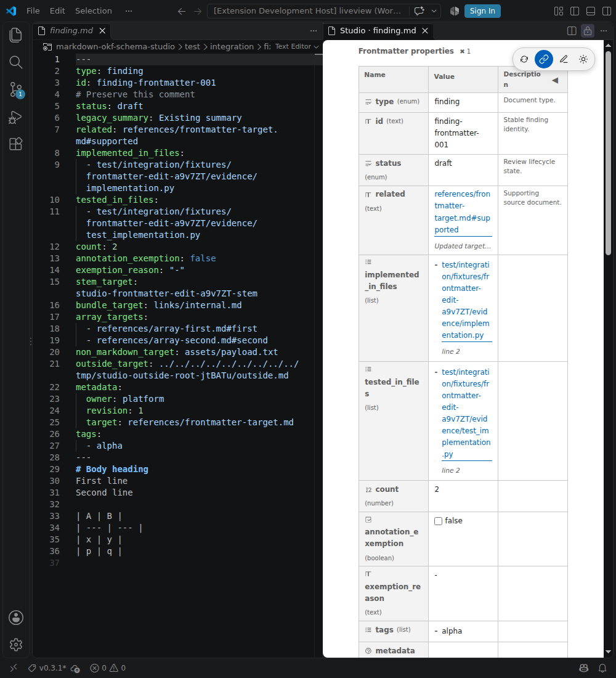This screenshot has width=616, height=678.
Task: Open the references/frontmatter-target.md#supported link
Action: click(x=463, y=212)
